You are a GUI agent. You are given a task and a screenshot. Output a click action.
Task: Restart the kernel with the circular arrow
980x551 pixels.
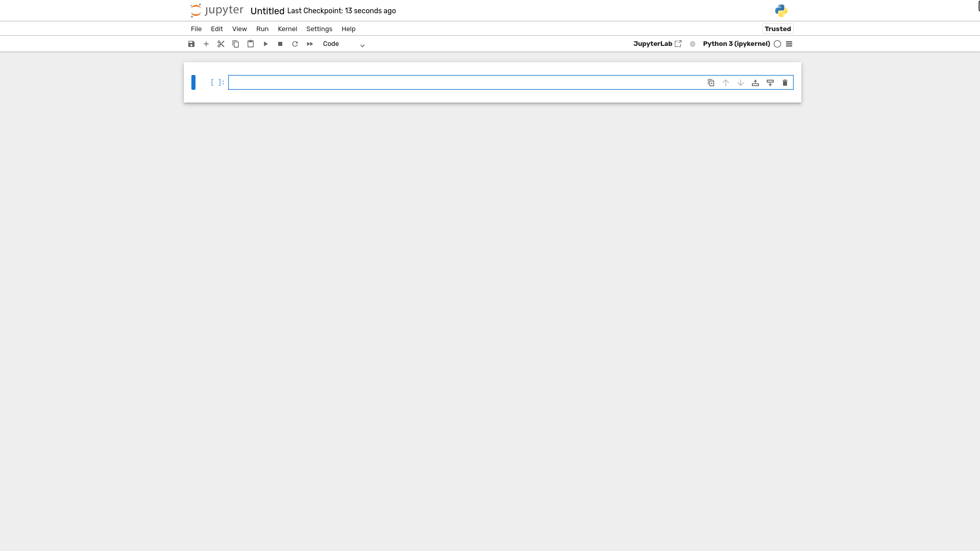pos(295,44)
